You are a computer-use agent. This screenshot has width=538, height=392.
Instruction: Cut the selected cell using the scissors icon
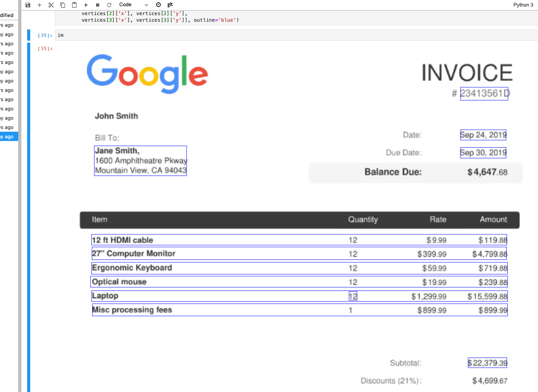coord(51,5)
